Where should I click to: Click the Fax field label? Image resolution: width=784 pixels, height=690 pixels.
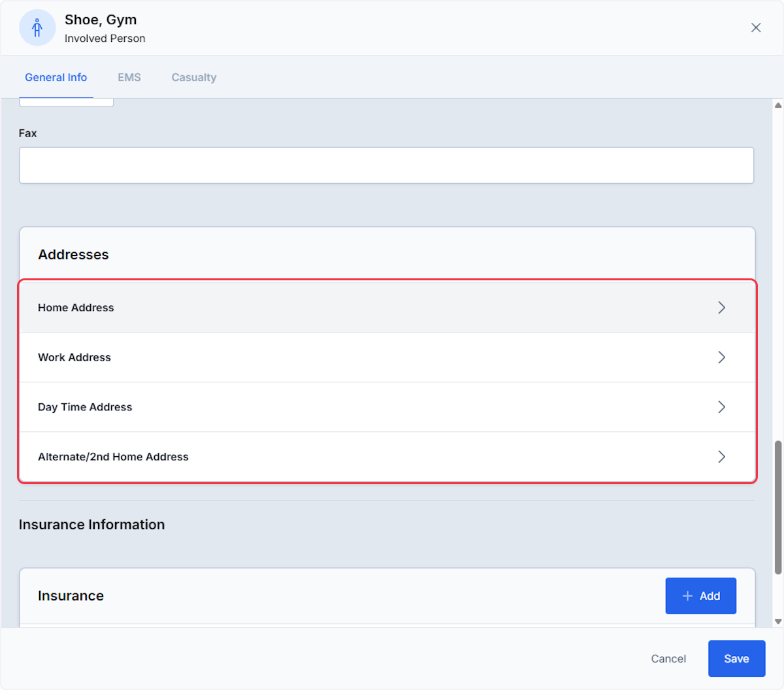click(27, 133)
